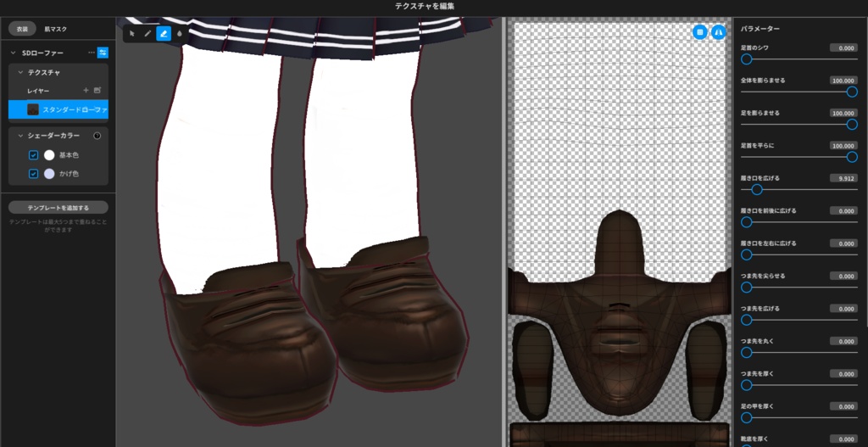This screenshot has height=447, width=868.
Task: Click the 足首を平らに value field
Action: [843, 146]
